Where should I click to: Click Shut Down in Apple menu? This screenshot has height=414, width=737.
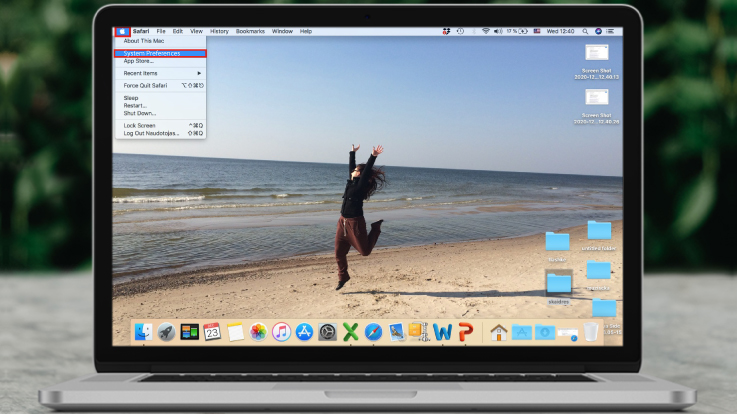[x=140, y=113]
